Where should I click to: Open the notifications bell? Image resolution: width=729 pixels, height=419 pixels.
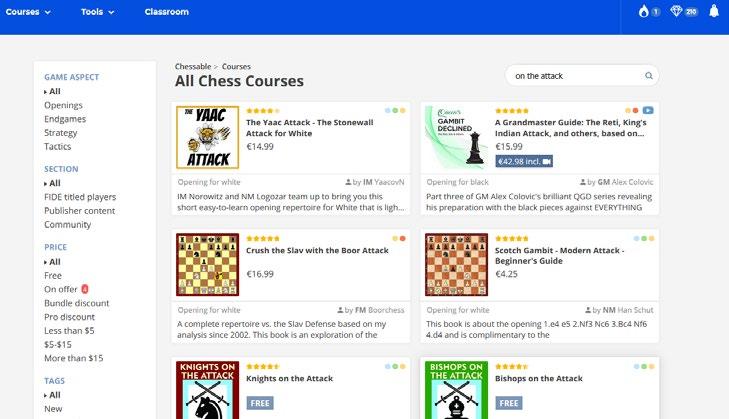(714, 11)
